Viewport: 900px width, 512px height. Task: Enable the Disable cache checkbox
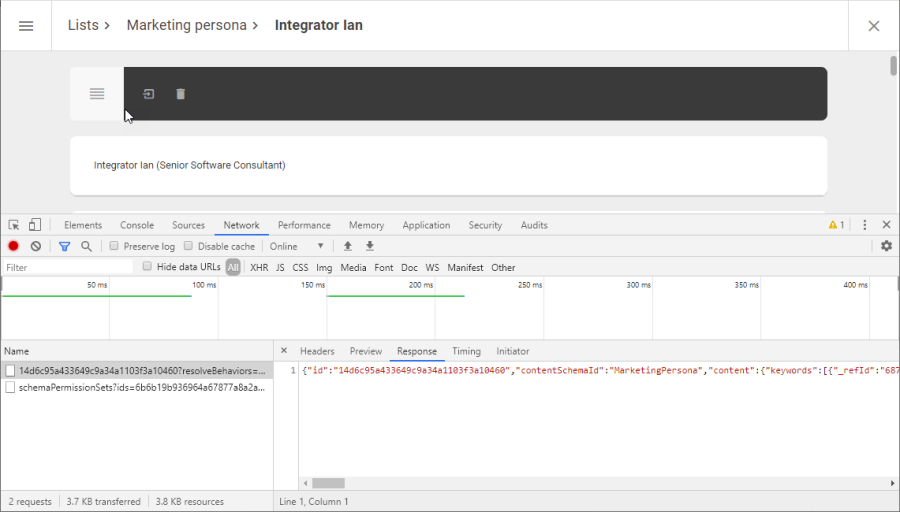[x=188, y=246]
